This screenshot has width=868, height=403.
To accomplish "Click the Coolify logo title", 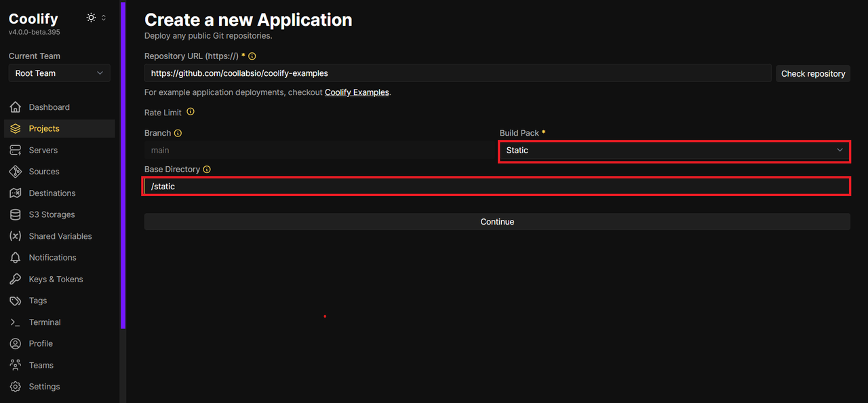I will point(33,18).
